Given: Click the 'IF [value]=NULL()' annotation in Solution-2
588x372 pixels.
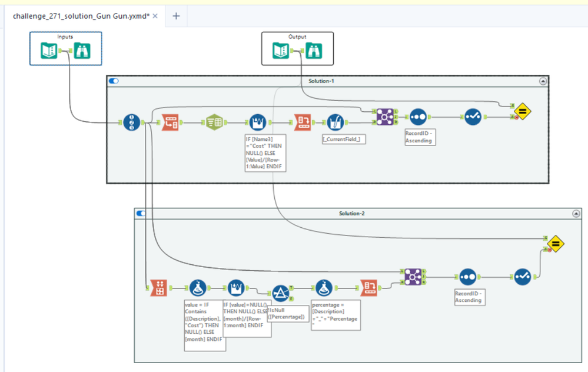Looking at the screenshot, I should 247,318.
